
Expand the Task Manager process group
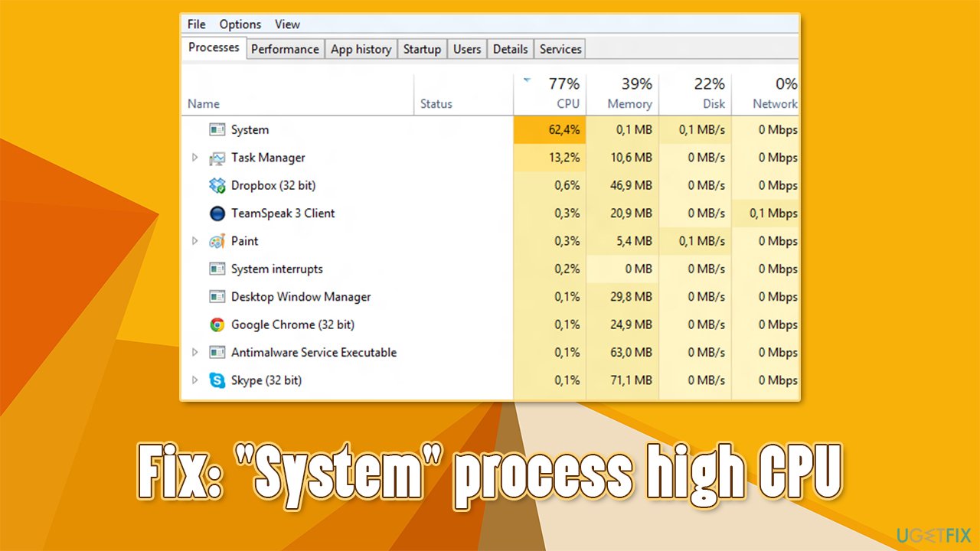(194, 157)
